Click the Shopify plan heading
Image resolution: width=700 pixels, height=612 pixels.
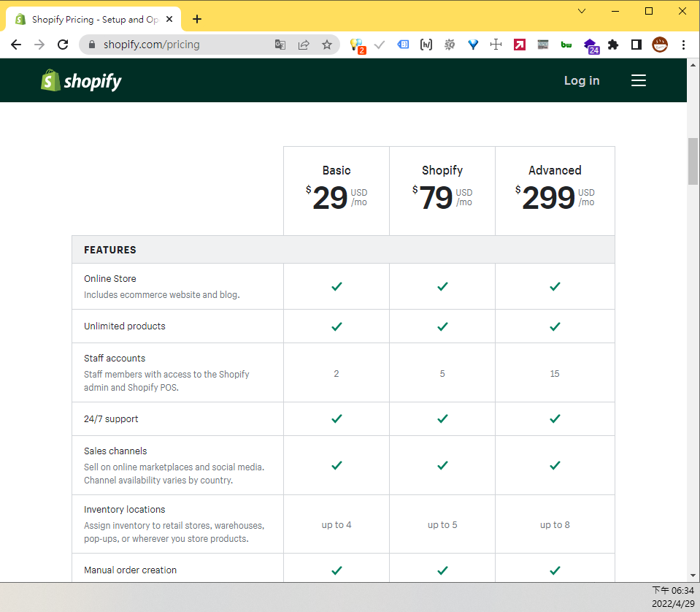[x=442, y=170]
